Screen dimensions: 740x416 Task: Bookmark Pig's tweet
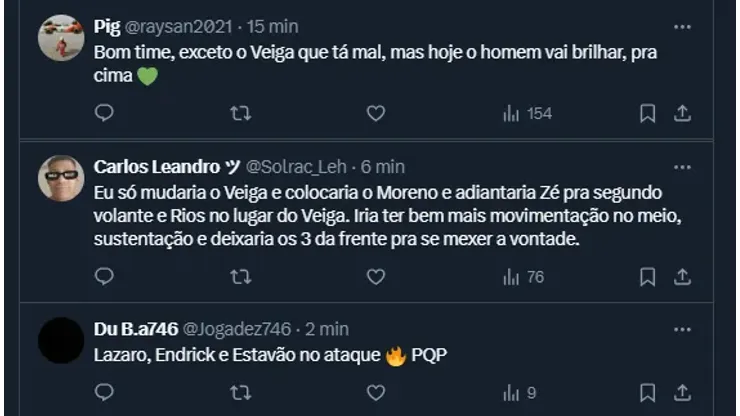click(648, 114)
